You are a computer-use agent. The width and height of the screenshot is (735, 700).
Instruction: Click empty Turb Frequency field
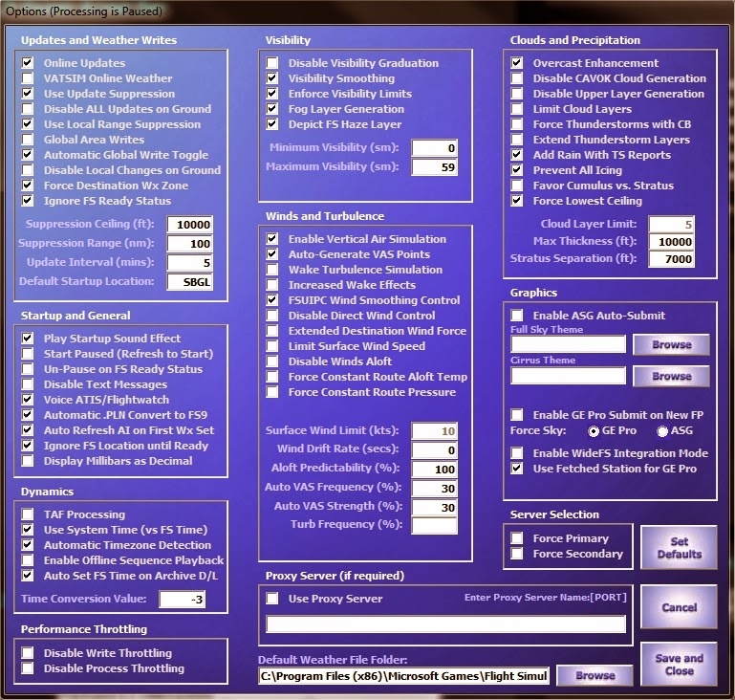coord(434,526)
